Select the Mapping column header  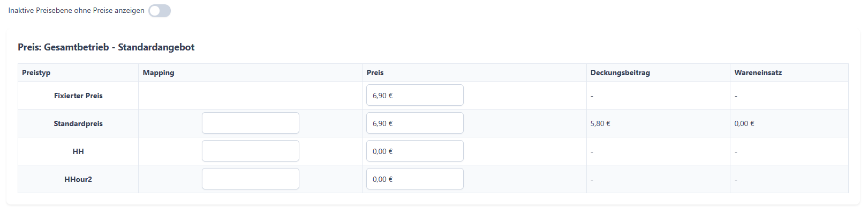coord(158,72)
